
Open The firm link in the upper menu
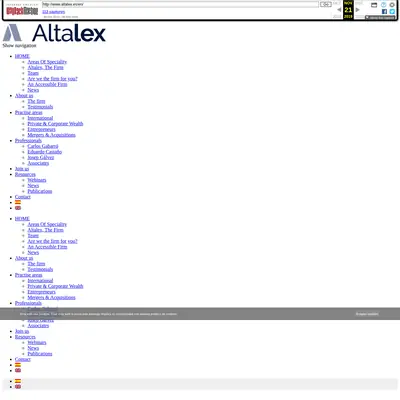(x=36, y=101)
